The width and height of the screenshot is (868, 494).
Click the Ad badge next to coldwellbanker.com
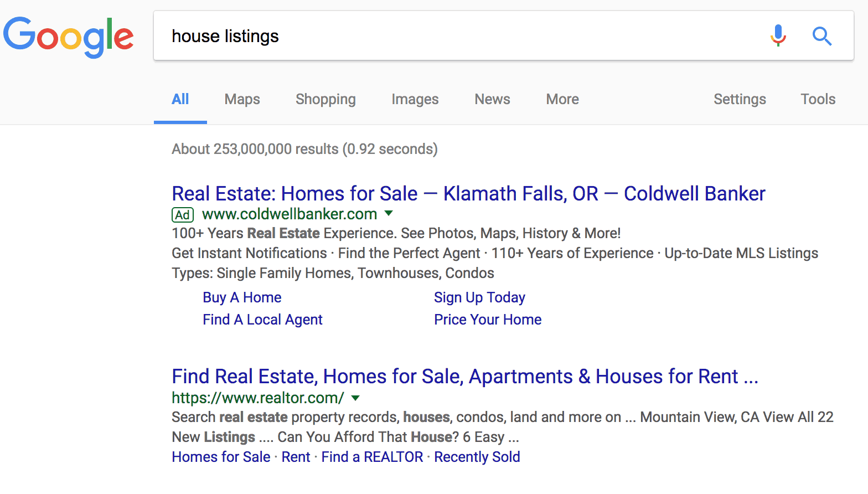tap(183, 214)
